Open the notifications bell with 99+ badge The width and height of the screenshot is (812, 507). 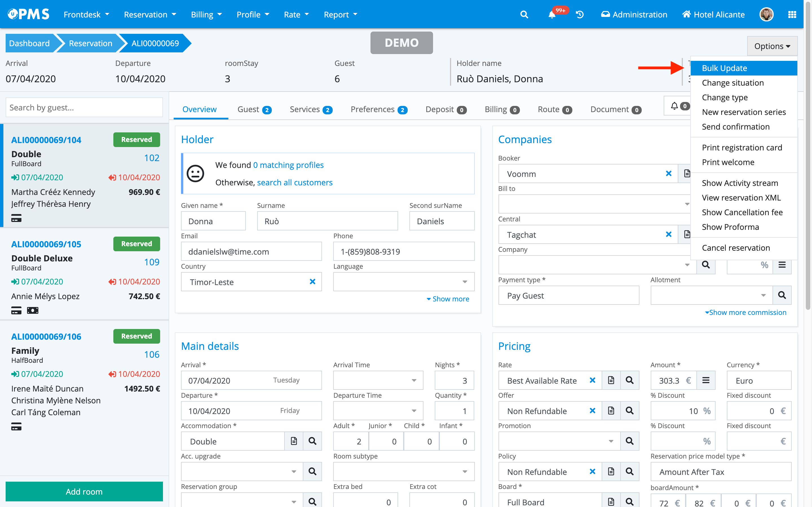pos(552,14)
